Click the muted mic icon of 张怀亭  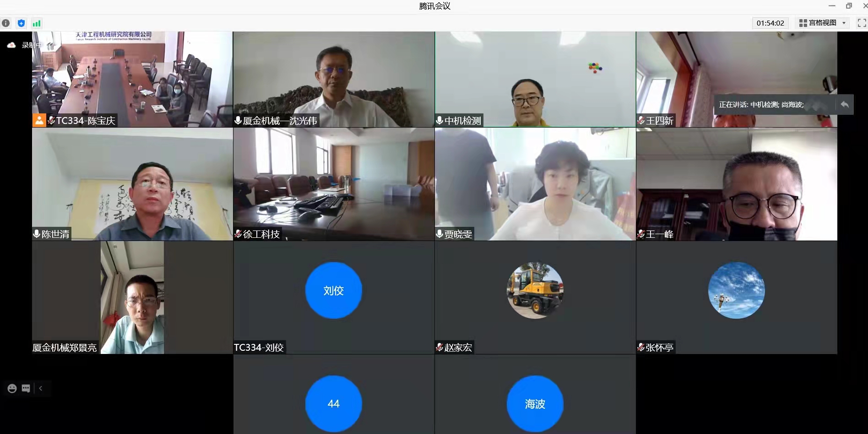pyautogui.click(x=641, y=348)
